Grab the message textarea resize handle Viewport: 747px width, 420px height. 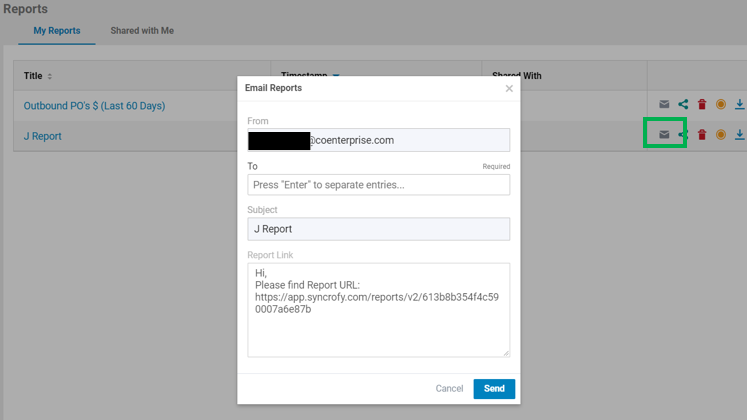pyautogui.click(x=506, y=353)
